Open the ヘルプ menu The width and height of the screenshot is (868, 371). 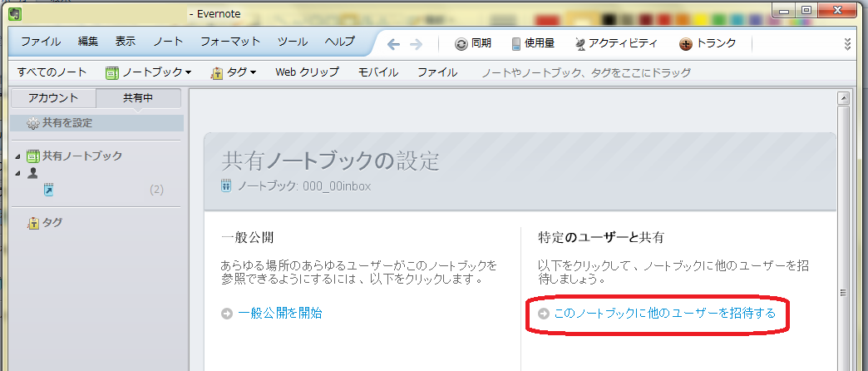pyautogui.click(x=340, y=42)
